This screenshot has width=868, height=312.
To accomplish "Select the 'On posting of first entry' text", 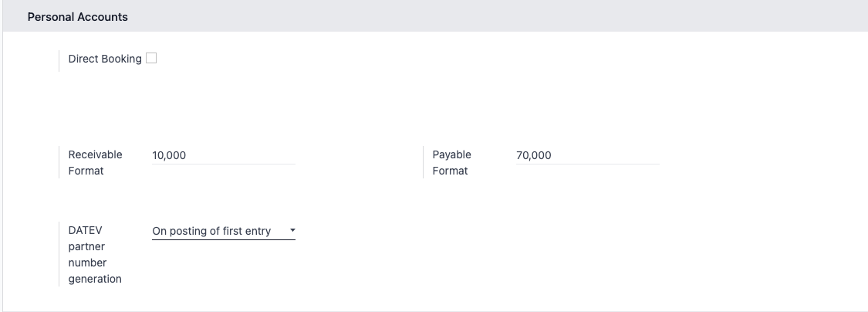I will [211, 231].
